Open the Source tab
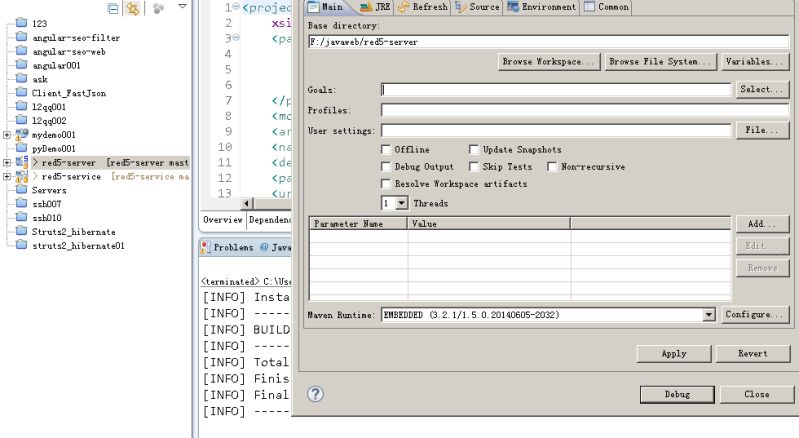799x438 pixels. 477,7
